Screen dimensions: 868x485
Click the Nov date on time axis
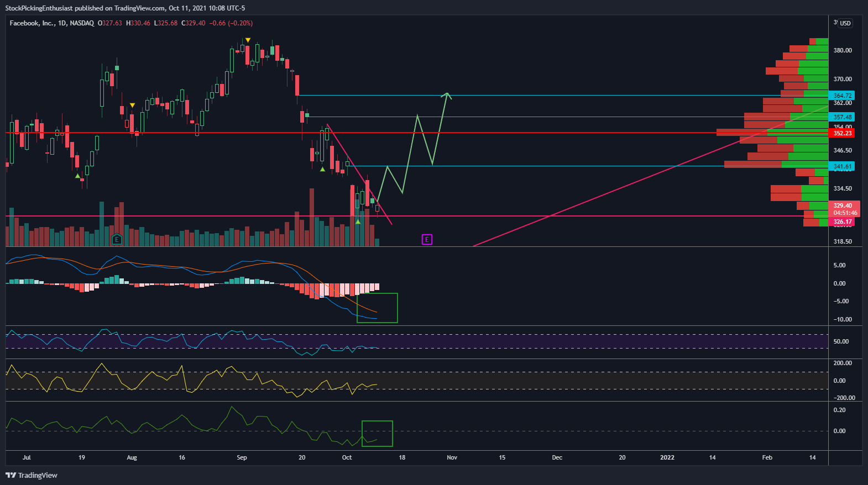click(x=452, y=457)
